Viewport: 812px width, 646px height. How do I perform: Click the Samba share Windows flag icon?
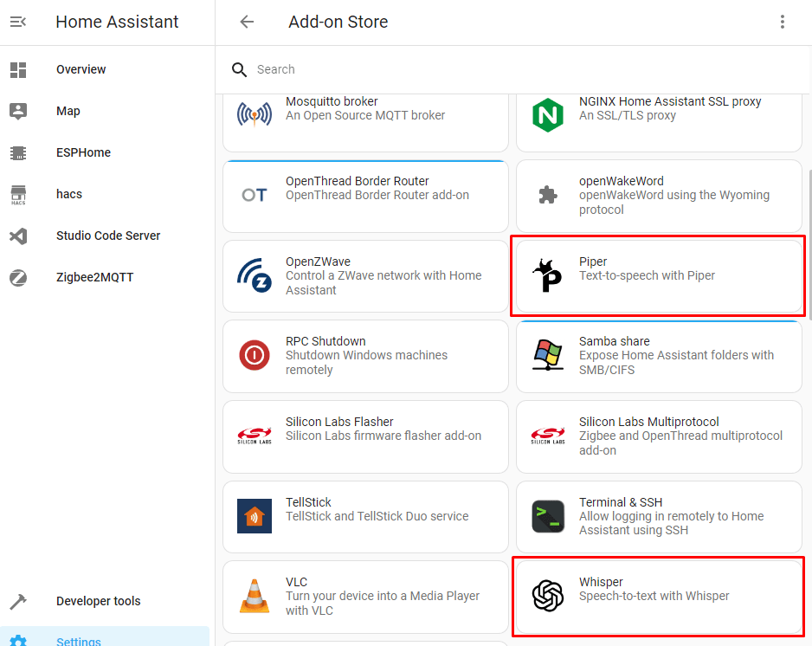[548, 355]
